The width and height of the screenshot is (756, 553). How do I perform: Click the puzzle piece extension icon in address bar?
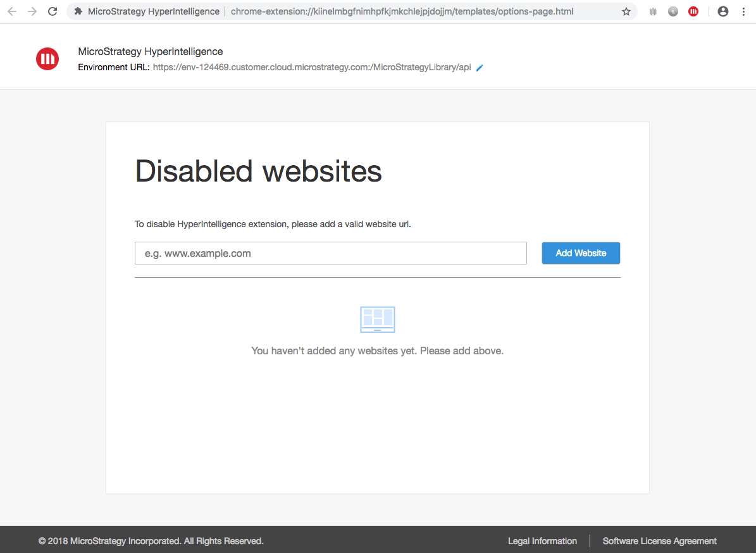click(x=78, y=11)
